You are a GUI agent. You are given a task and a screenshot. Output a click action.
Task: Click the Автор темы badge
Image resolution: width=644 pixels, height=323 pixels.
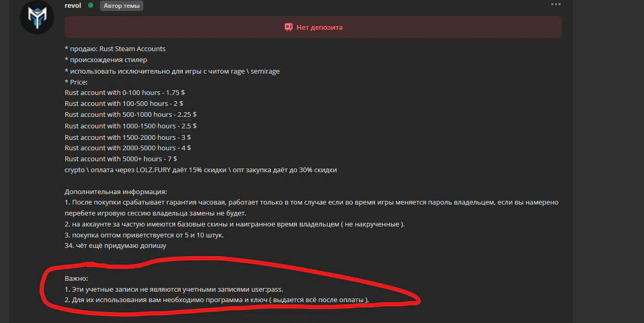(121, 6)
